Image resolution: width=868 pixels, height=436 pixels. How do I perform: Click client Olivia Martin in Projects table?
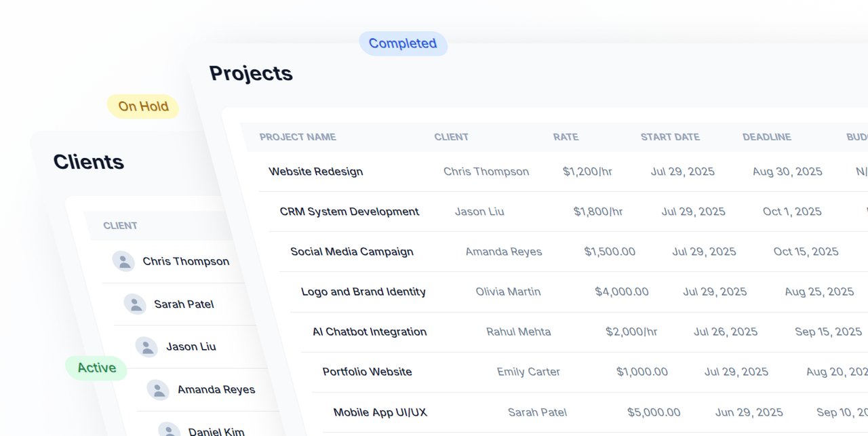[508, 292]
